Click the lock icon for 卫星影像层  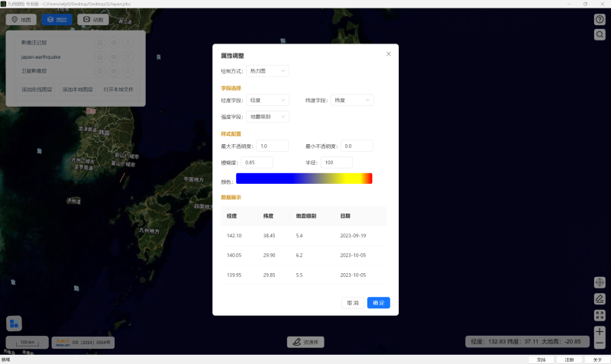pos(100,71)
